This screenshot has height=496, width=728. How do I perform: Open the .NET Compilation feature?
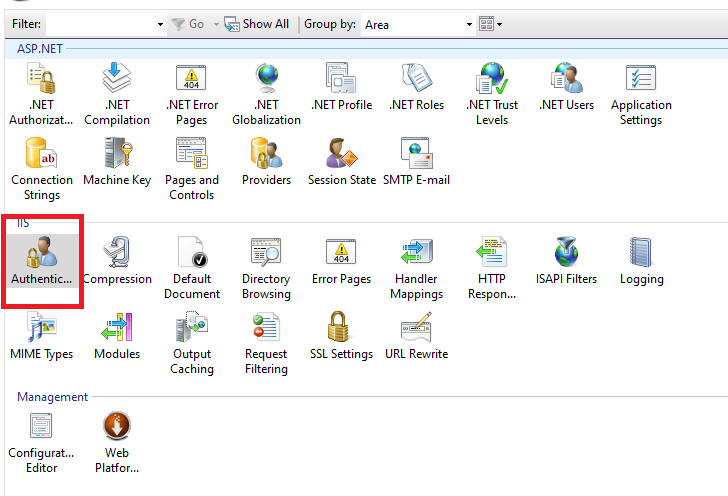[x=117, y=95]
